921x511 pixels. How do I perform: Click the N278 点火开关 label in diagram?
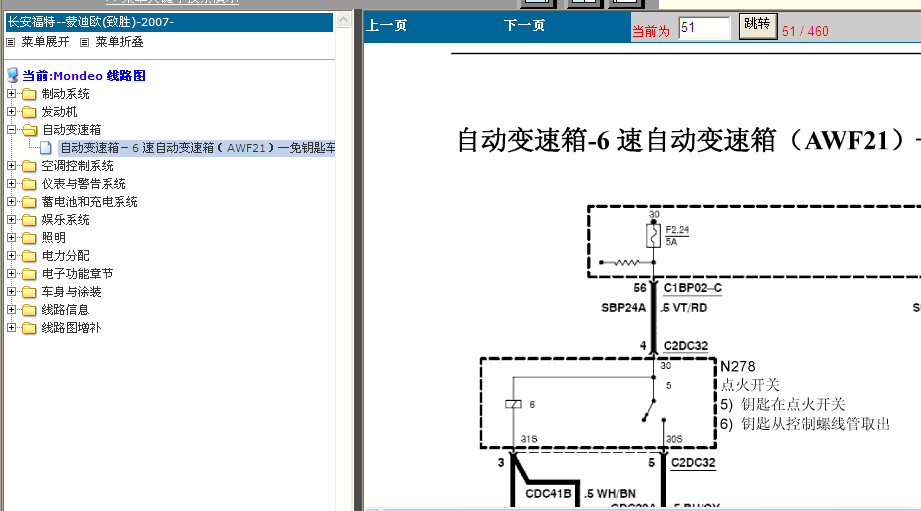750,376
